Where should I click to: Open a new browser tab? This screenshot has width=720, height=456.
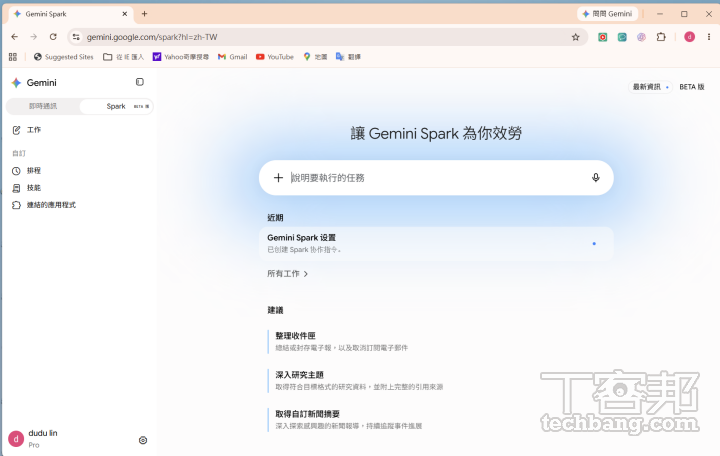(x=144, y=14)
